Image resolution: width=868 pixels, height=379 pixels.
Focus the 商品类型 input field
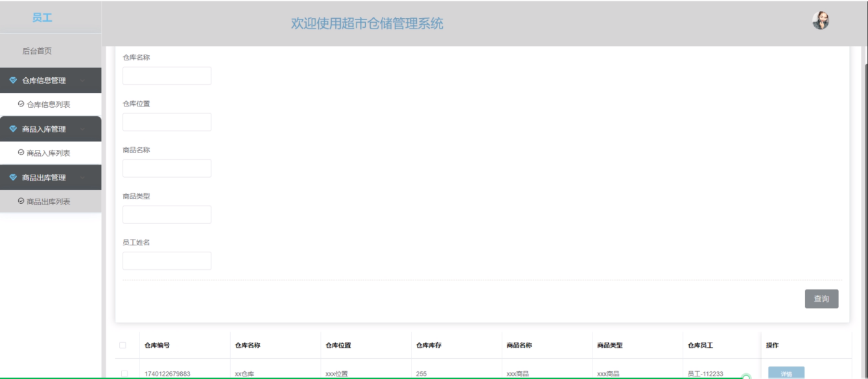[167, 214]
